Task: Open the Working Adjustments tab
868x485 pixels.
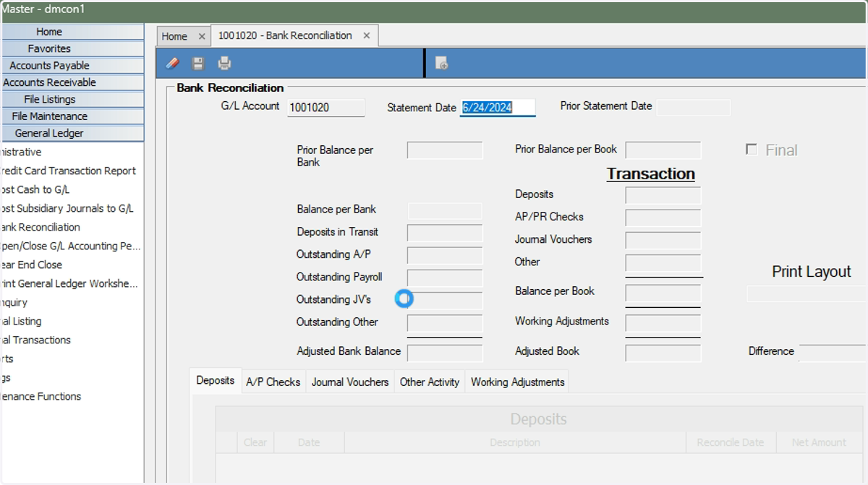Action: 517,382
